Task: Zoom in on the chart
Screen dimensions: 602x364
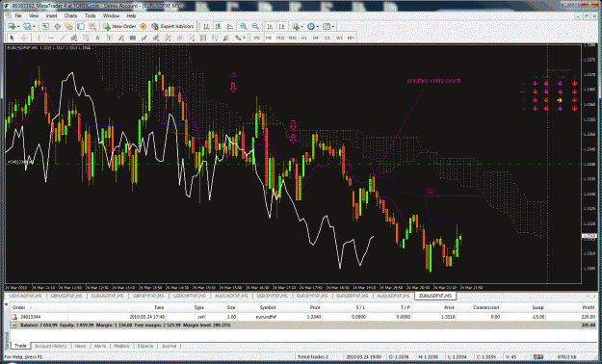Action: (x=244, y=27)
